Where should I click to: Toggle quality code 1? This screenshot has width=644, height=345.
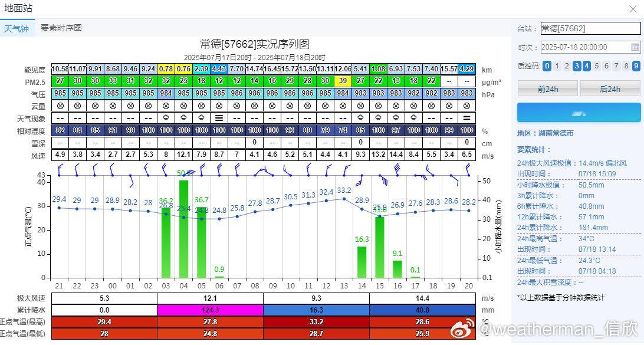pyautogui.click(x=557, y=65)
